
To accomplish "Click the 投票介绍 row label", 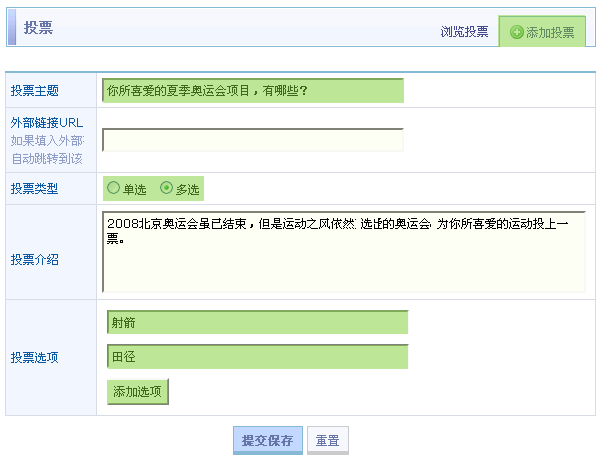I will tap(35, 260).
